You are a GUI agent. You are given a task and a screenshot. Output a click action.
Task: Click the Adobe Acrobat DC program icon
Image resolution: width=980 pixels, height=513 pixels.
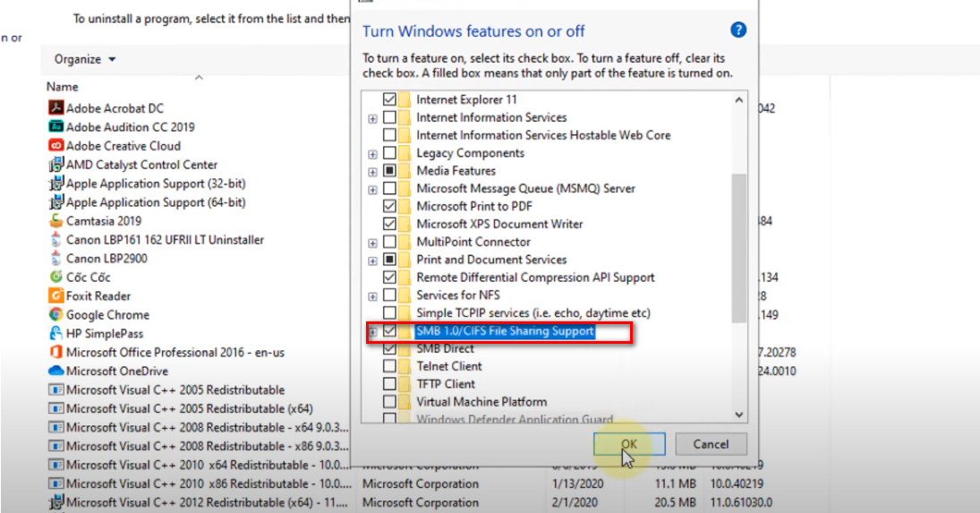pyautogui.click(x=56, y=107)
